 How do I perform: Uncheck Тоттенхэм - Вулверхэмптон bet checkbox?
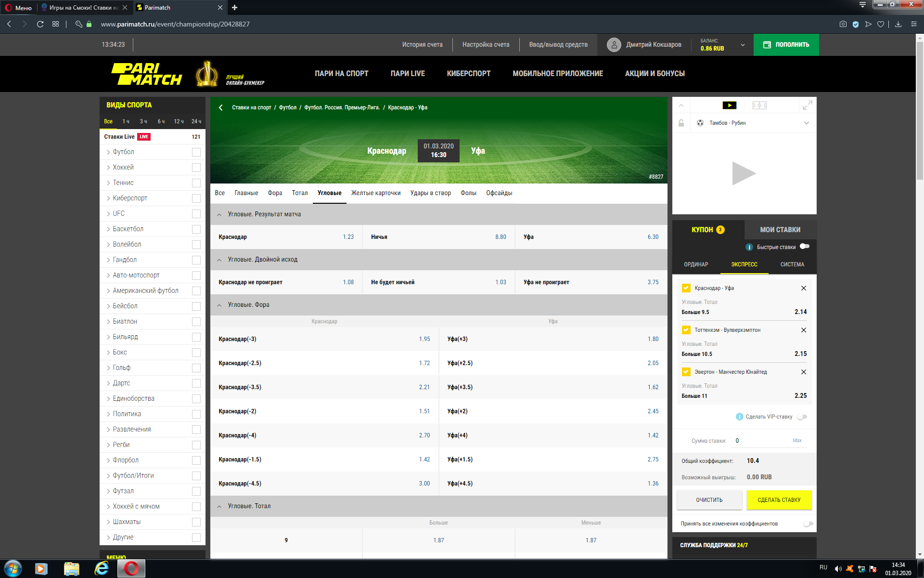pos(686,330)
